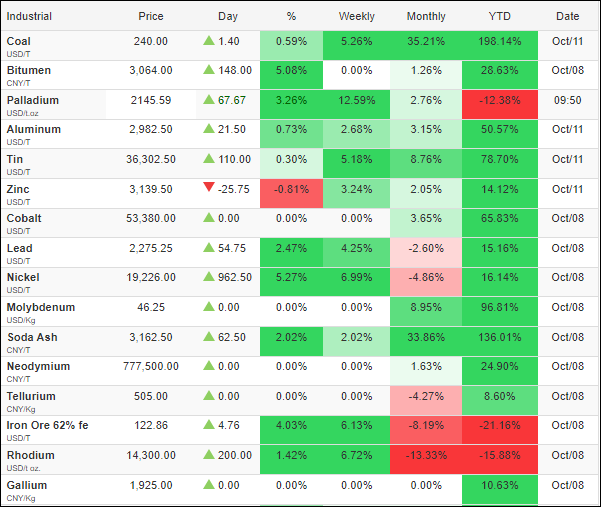Click the Industrial header label
Screen dimensions: 601x507
29,17
